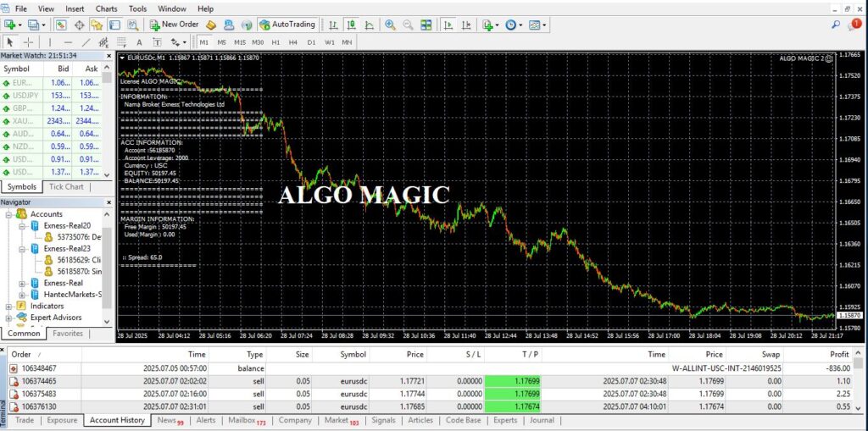
Task: Select the M15 timeframe button
Action: click(239, 41)
